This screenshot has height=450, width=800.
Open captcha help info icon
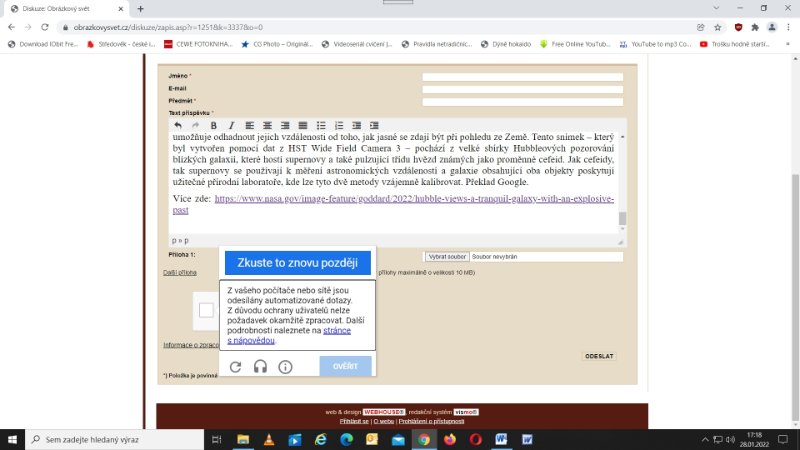click(285, 367)
